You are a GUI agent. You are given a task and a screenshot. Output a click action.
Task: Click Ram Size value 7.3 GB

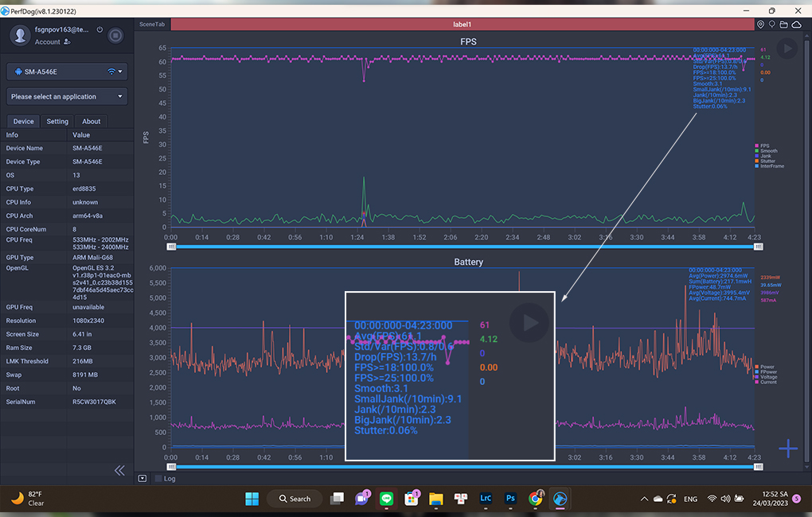click(x=82, y=348)
